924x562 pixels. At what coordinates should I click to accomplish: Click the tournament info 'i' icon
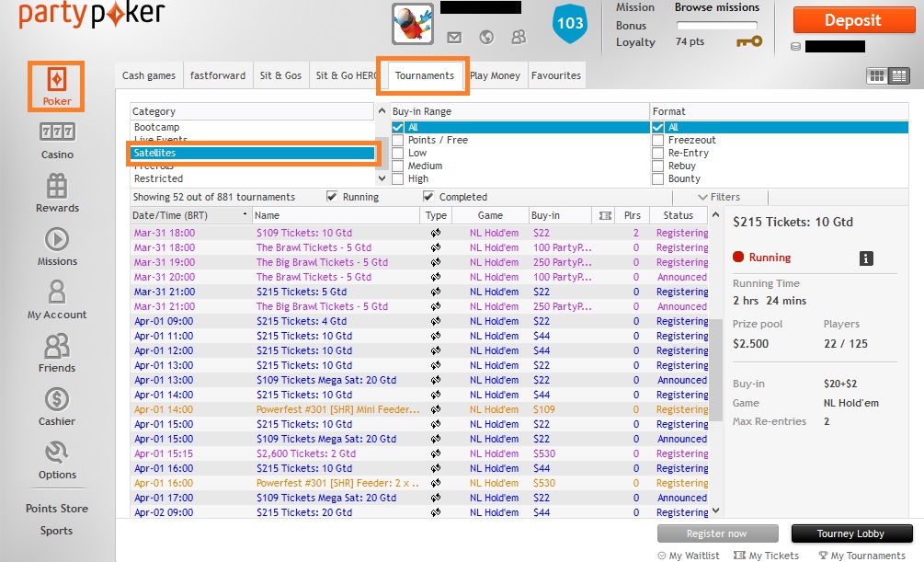tap(866, 258)
